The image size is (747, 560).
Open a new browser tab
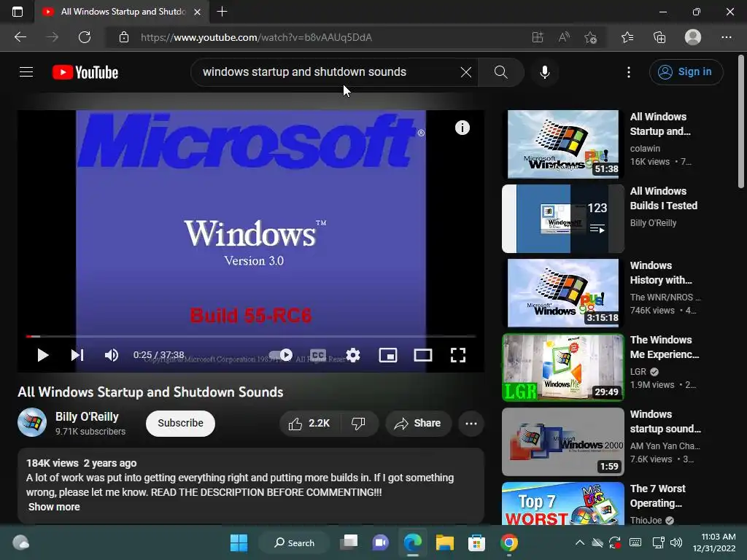click(222, 12)
